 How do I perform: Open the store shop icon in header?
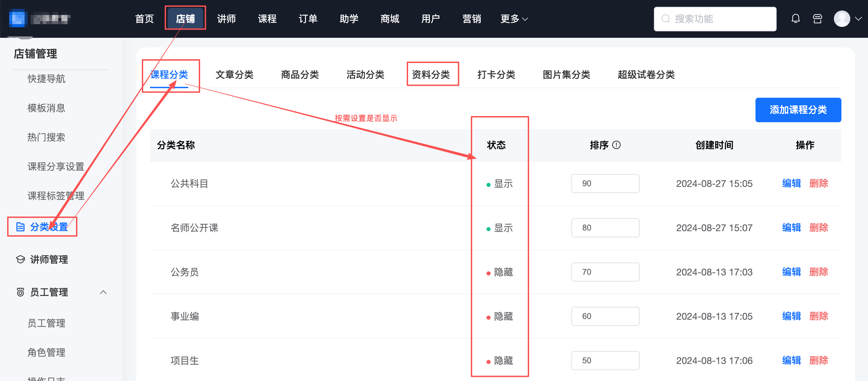[818, 19]
